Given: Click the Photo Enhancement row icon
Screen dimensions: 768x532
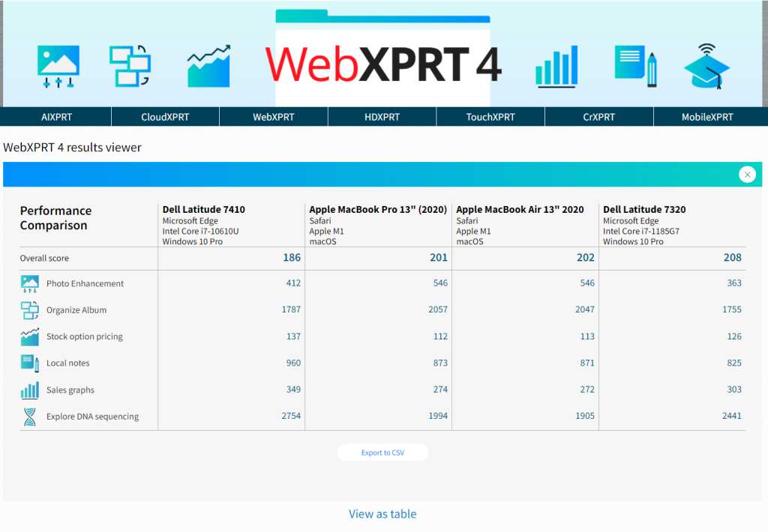Looking at the screenshot, I should tap(30, 284).
